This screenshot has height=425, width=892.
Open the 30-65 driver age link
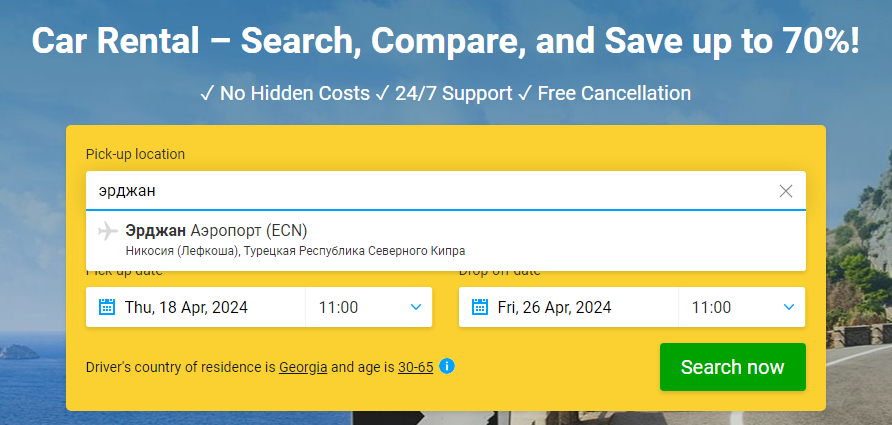pos(415,367)
